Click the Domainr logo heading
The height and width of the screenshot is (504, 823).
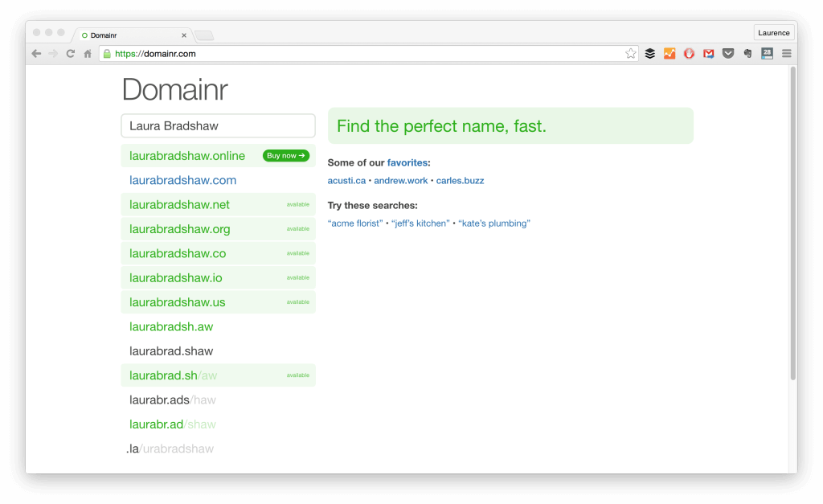(x=174, y=89)
